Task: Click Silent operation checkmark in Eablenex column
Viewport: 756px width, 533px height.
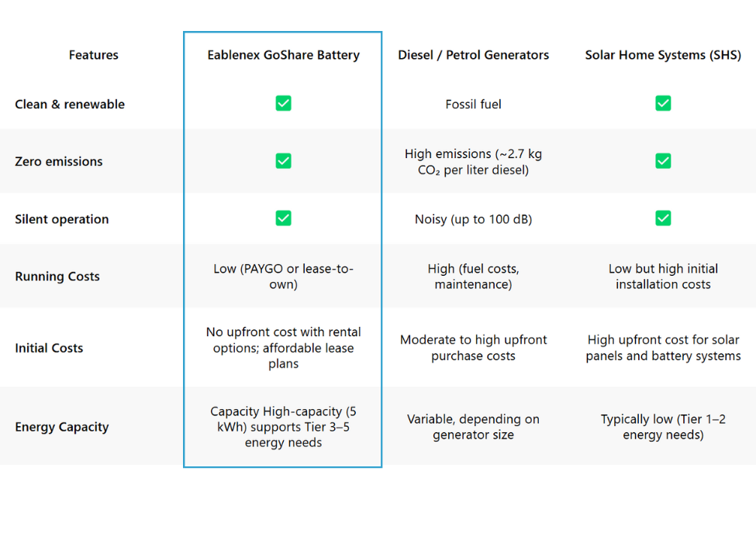Action: (283, 218)
